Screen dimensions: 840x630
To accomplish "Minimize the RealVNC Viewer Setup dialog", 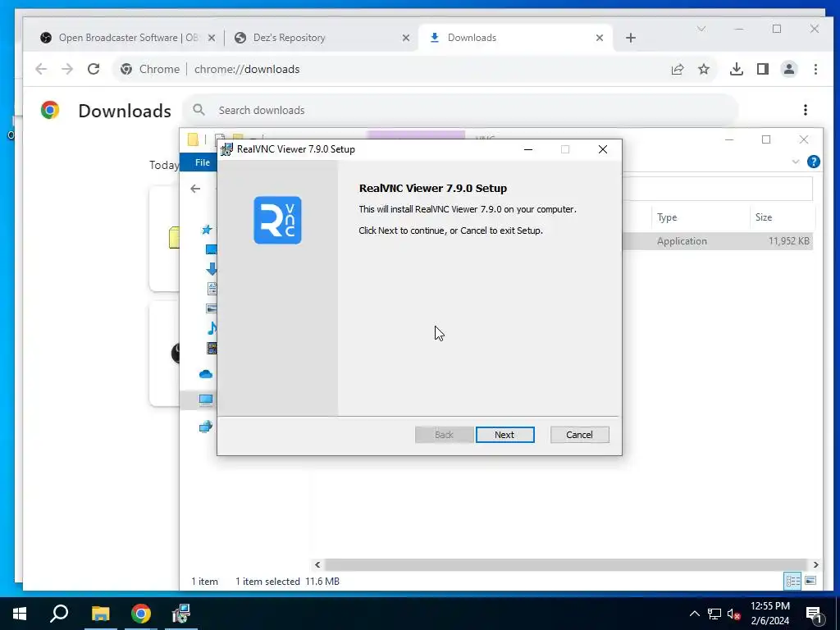I will [x=528, y=149].
